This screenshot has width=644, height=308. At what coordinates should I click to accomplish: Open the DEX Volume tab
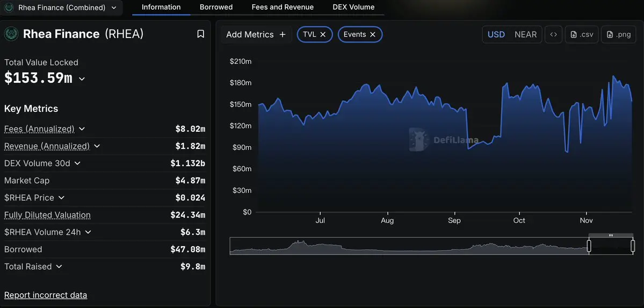353,7
